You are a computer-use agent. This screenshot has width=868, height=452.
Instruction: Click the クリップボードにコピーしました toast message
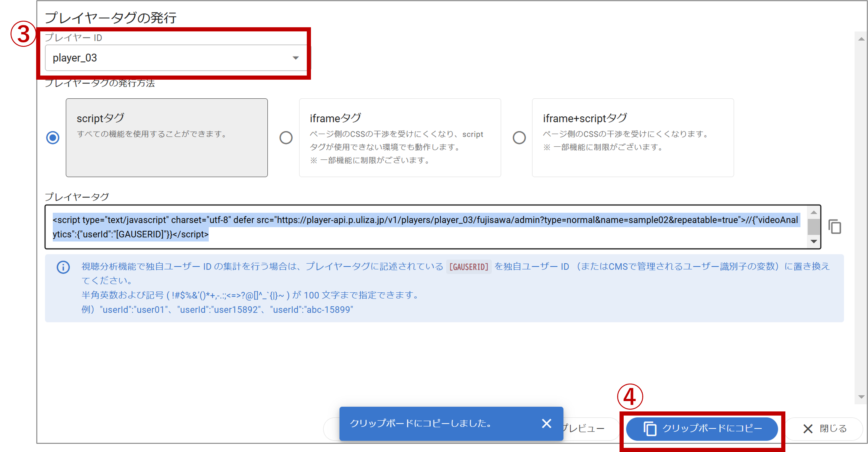[x=421, y=423]
